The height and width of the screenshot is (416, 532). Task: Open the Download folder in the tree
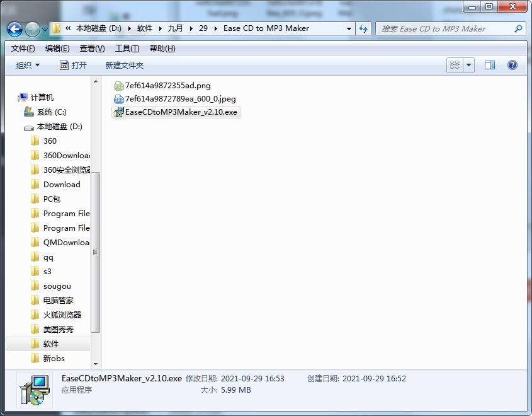tap(62, 185)
